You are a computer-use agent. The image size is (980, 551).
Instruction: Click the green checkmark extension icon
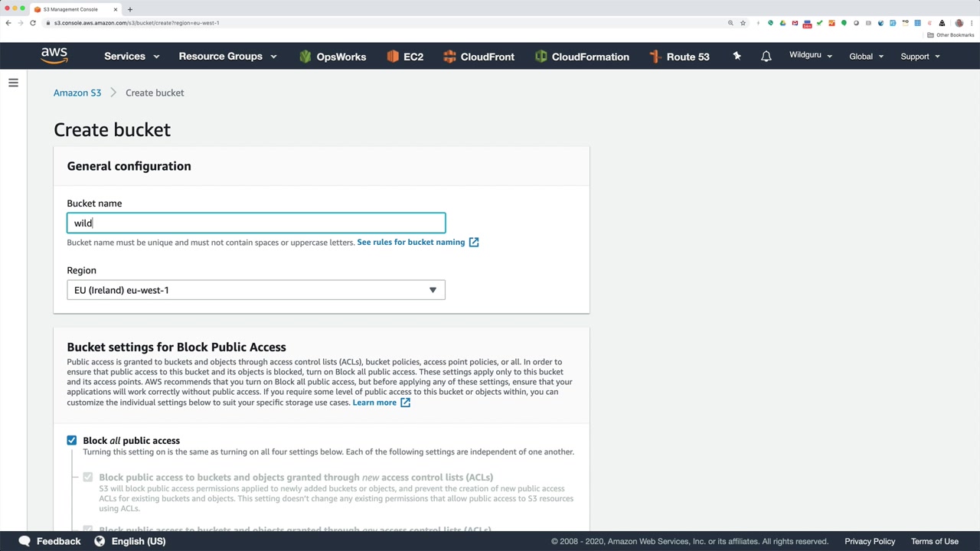click(819, 23)
